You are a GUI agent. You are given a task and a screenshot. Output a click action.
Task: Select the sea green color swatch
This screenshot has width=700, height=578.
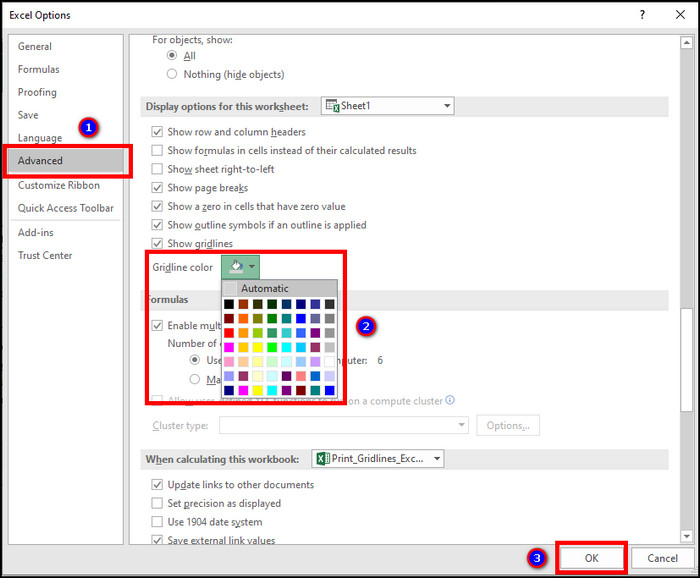click(x=272, y=333)
